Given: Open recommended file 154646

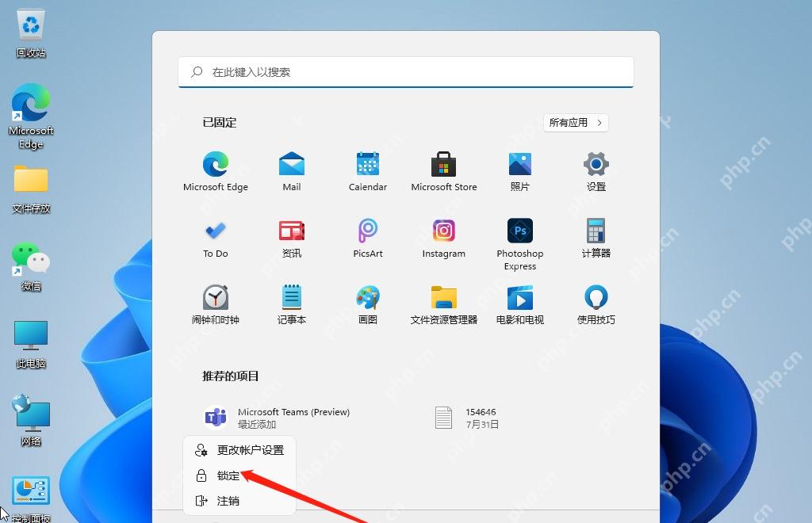Looking at the screenshot, I should [x=466, y=418].
